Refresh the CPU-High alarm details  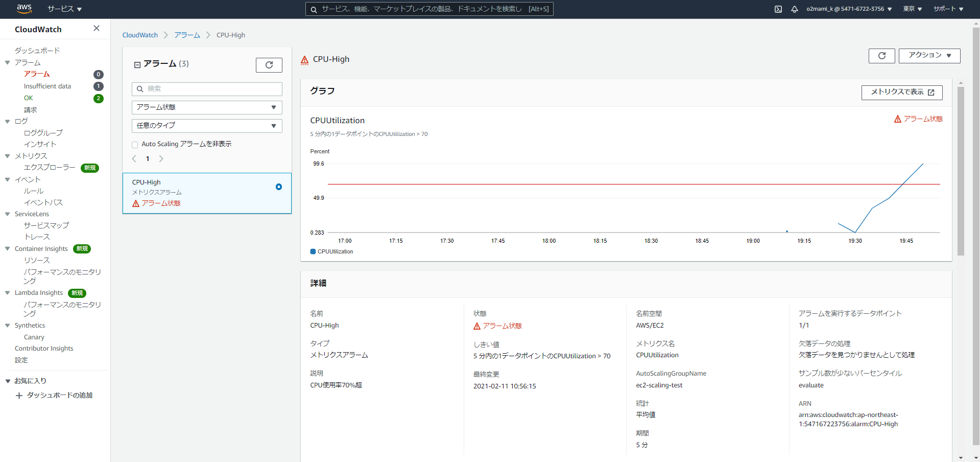pos(881,56)
